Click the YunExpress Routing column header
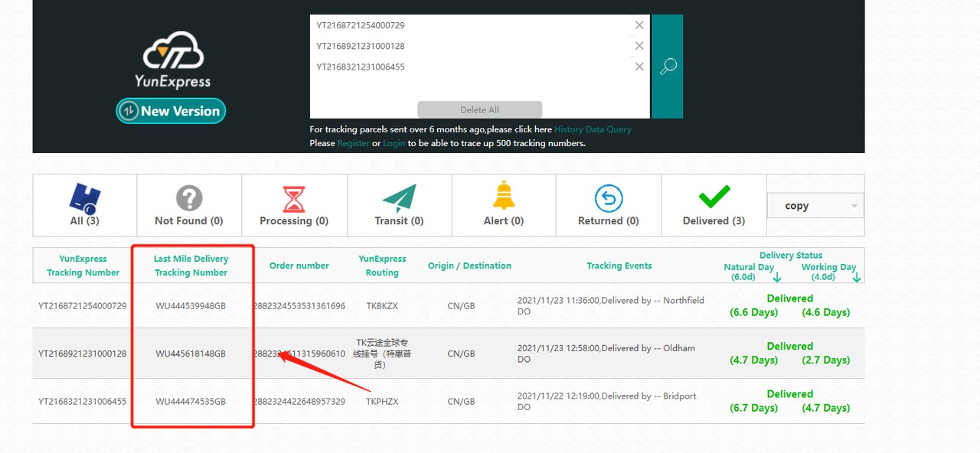Image resolution: width=980 pixels, height=453 pixels. [382, 266]
